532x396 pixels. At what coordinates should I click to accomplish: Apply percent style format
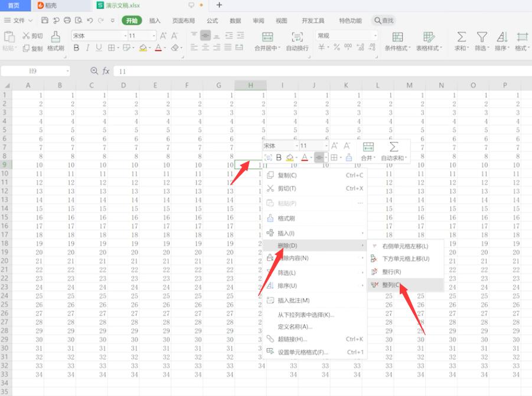tap(337, 47)
